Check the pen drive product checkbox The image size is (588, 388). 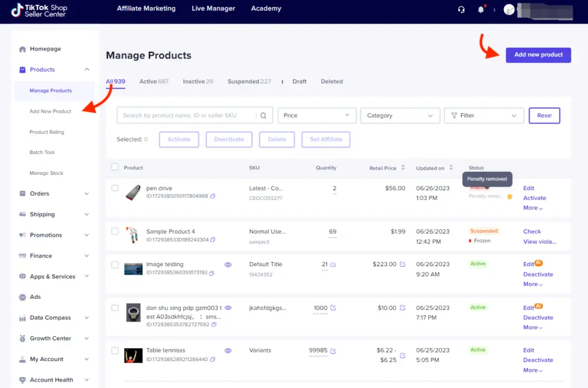pos(115,188)
